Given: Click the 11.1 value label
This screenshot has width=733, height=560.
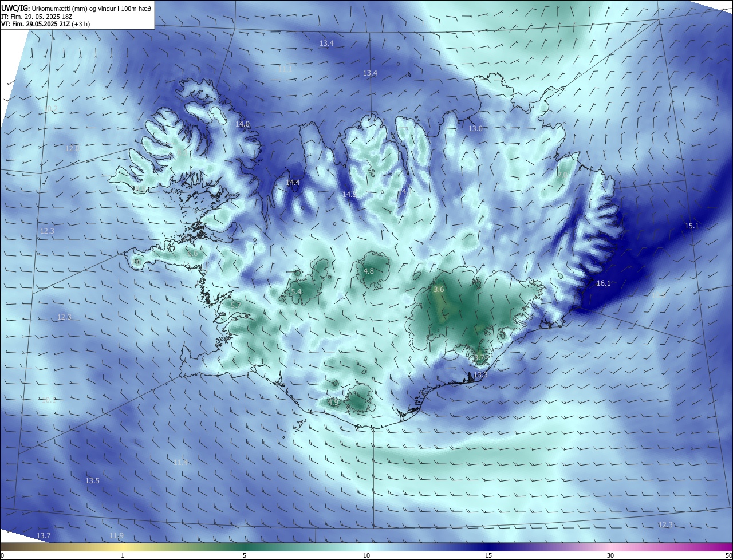Looking at the screenshot, I should tap(285, 69).
